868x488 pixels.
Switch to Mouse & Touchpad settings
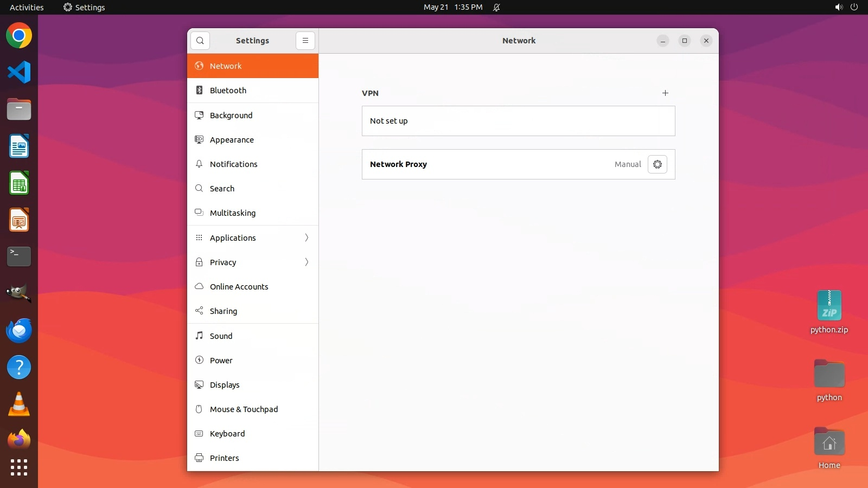(244, 409)
